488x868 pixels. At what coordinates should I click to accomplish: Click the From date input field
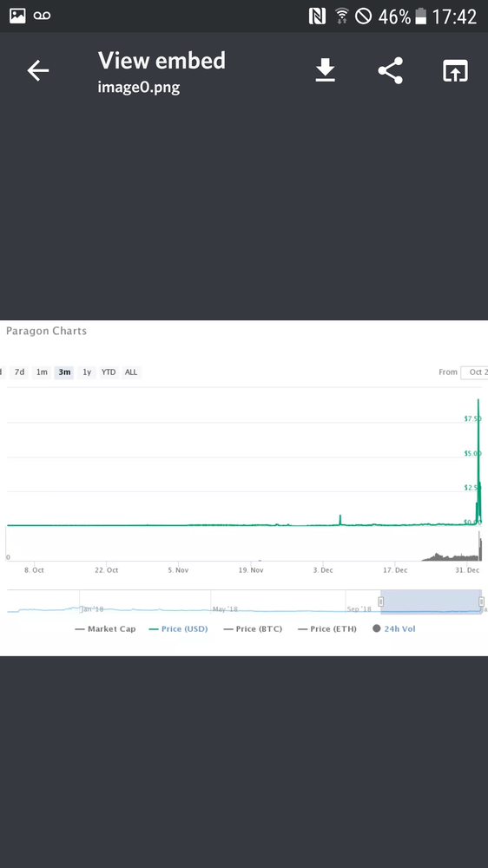click(474, 372)
